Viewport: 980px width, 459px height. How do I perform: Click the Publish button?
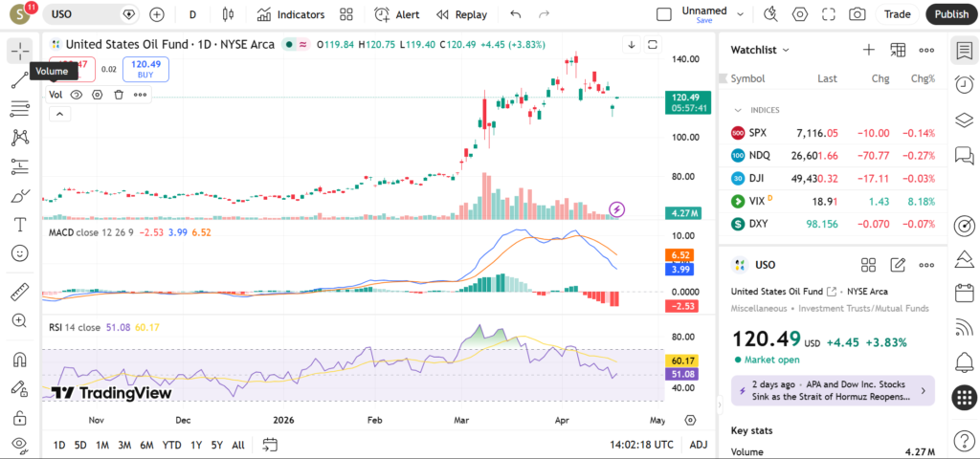pyautogui.click(x=951, y=14)
